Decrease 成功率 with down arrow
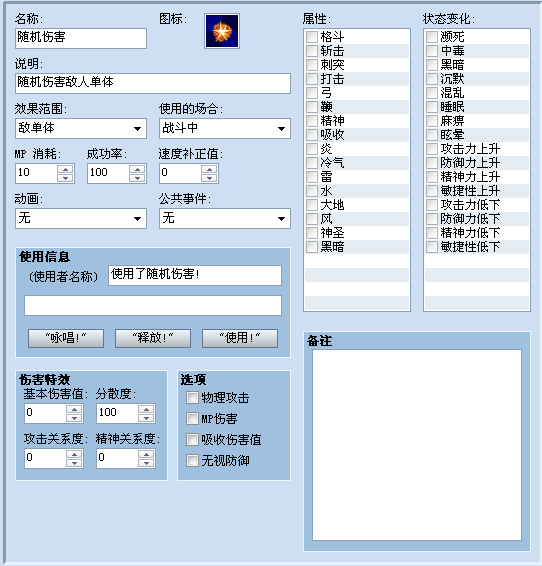 point(137,178)
